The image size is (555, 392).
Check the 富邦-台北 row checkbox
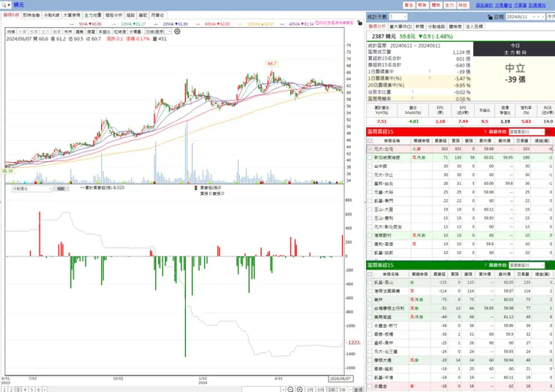(x=370, y=184)
